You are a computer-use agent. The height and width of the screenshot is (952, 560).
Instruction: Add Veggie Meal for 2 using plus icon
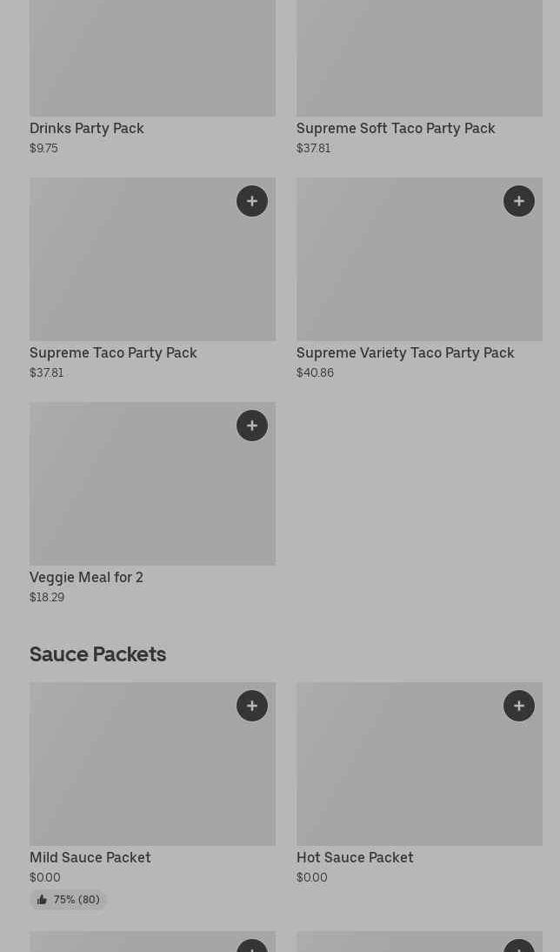point(252,426)
